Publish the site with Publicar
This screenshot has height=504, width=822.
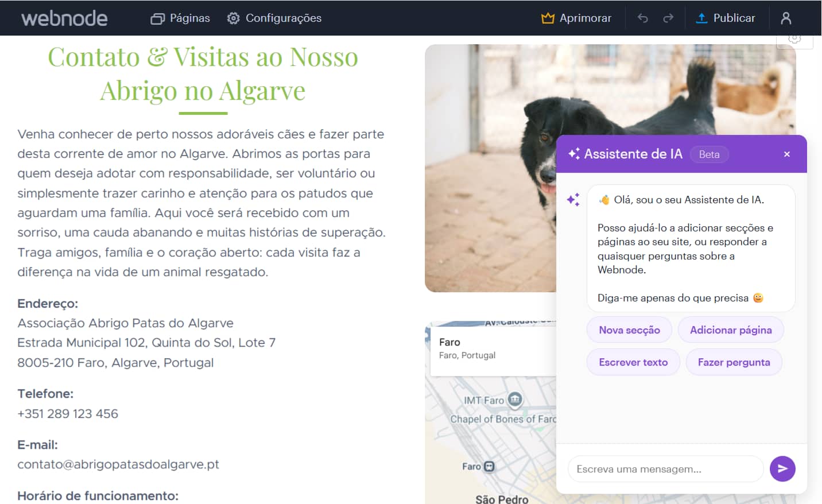click(x=726, y=18)
